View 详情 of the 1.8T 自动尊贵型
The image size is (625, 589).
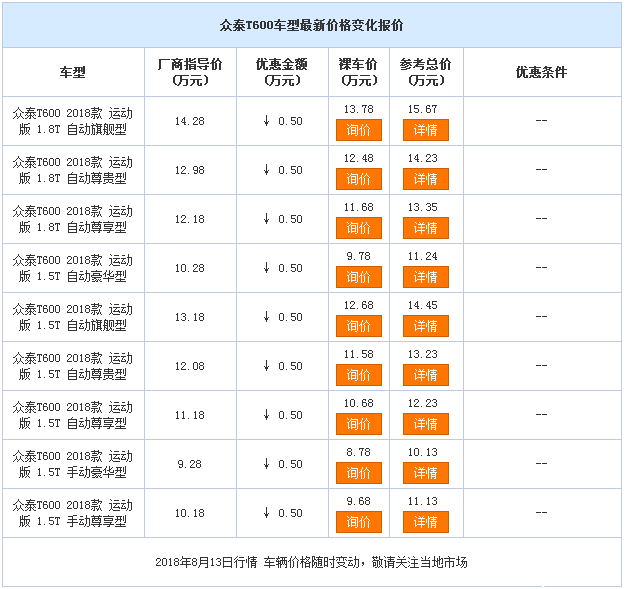coord(426,179)
